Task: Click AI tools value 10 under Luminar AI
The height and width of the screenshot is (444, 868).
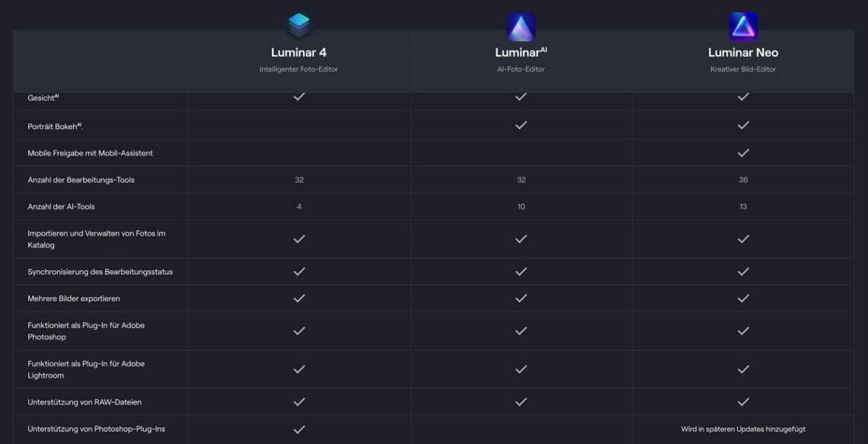Action: [x=521, y=206]
